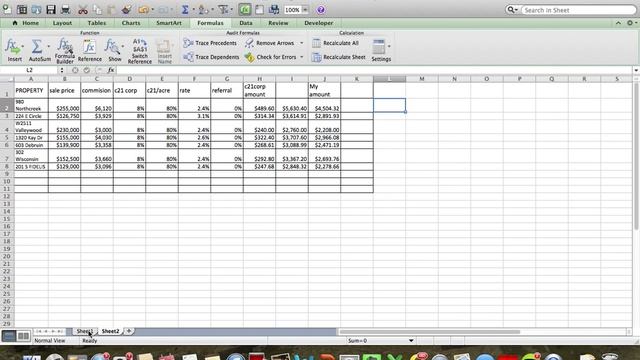Click the Format Painter brush icon
Screen dimensions: 640x360
(127, 9)
